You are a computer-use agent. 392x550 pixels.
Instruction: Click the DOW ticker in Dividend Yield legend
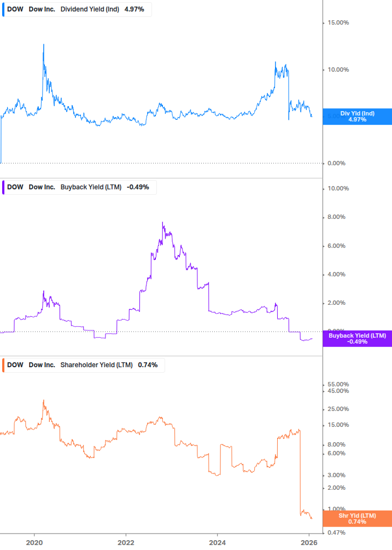pyautogui.click(x=15, y=9)
